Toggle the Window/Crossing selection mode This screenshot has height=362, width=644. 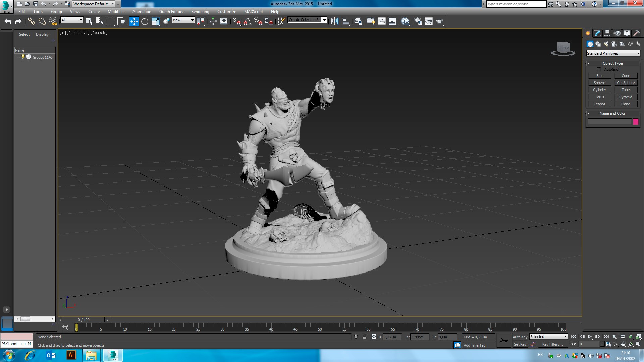click(x=121, y=21)
